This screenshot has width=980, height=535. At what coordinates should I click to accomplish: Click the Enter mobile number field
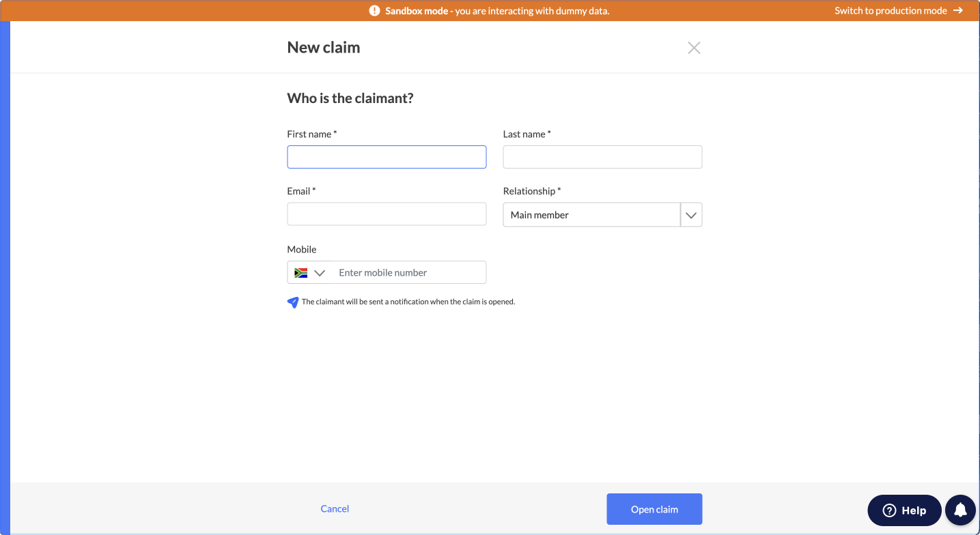(x=410, y=273)
